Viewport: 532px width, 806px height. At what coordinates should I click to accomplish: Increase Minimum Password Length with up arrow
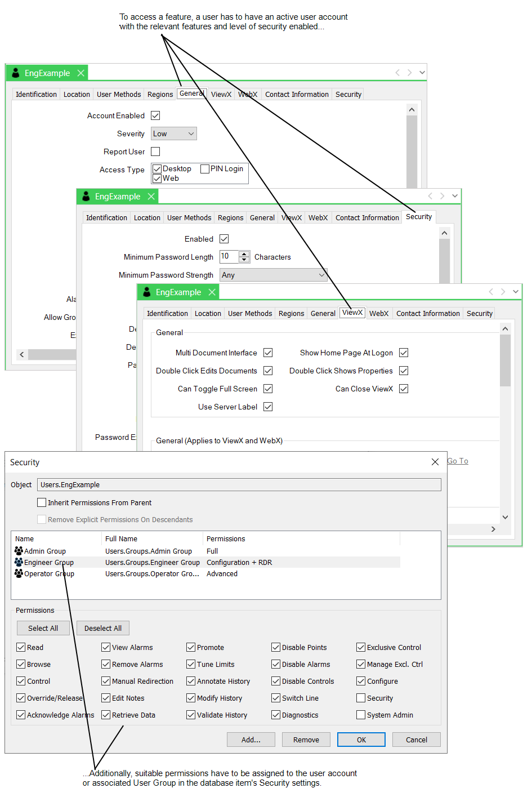tap(244, 253)
